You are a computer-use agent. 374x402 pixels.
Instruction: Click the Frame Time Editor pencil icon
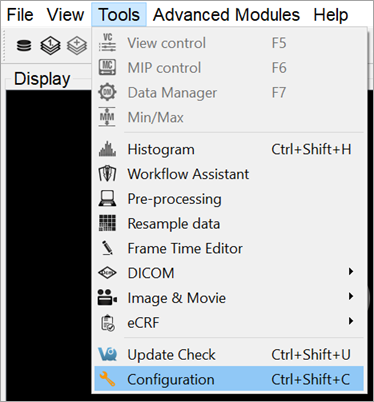coord(107,248)
